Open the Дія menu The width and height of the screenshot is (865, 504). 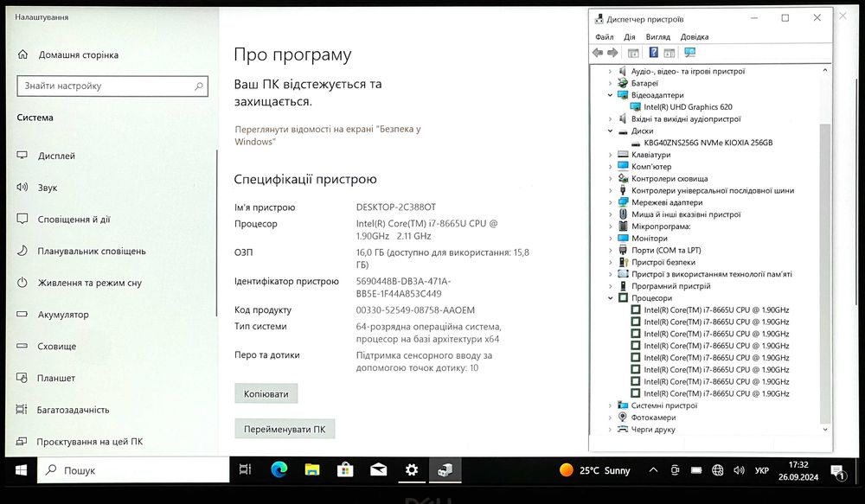tap(630, 37)
